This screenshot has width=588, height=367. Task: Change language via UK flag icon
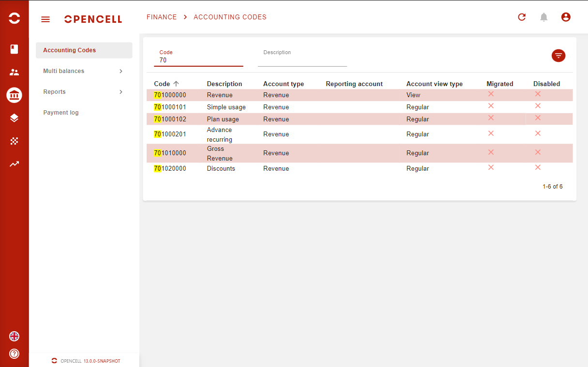click(14, 337)
